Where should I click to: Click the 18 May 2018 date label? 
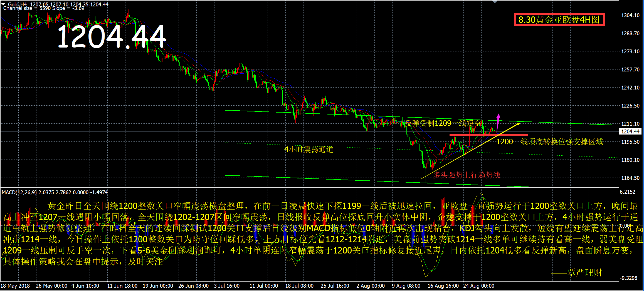tap(15, 286)
